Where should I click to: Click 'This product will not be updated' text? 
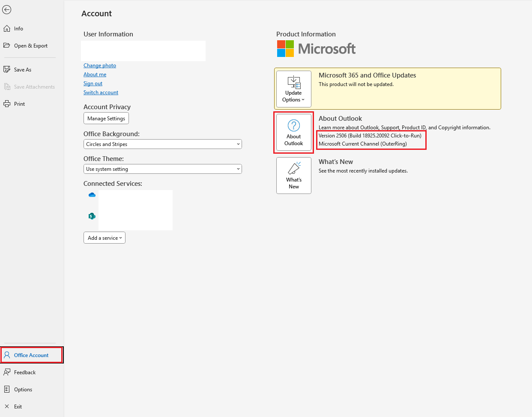[x=356, y=84]
